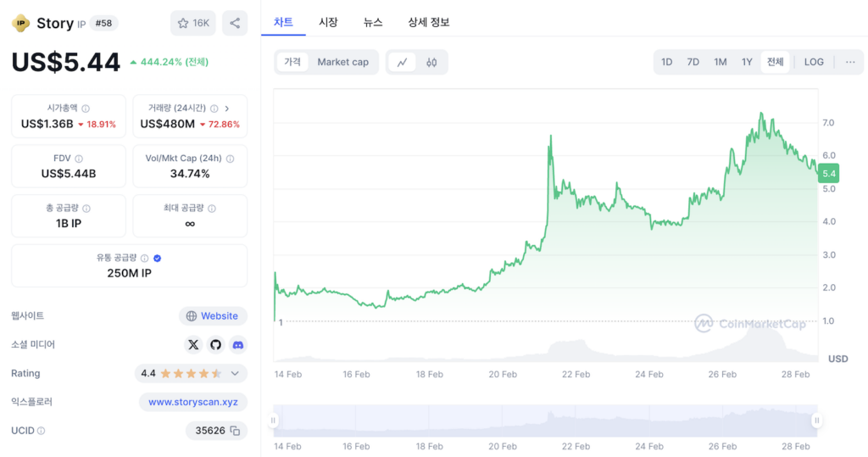This screenshot has width=868, height=457.
Task: Click the #58 rank badge
Action: click(103, 23)
